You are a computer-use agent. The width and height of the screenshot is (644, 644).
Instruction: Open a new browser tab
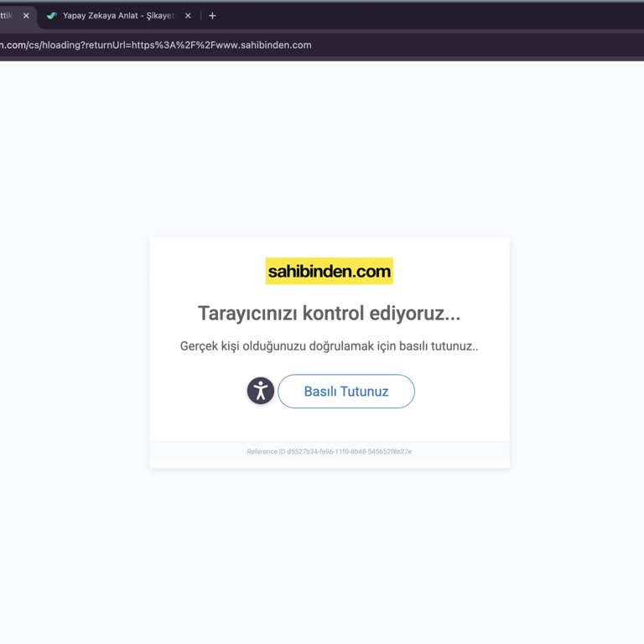[212, 16]
